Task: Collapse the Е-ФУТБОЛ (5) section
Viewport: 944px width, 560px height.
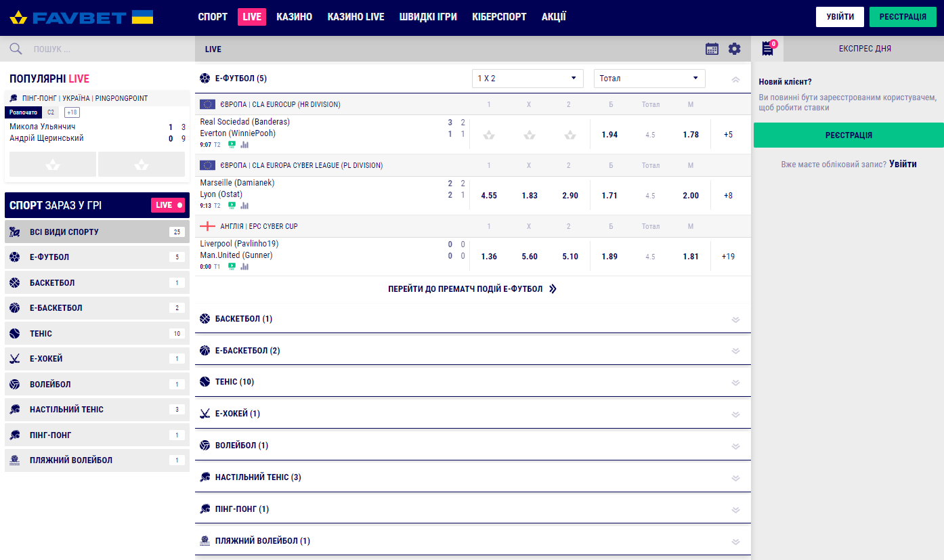Action: [736, 79]
